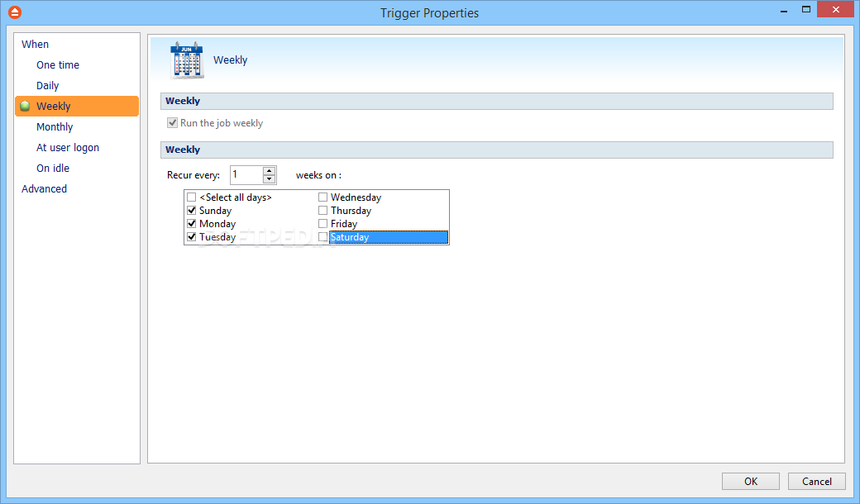
Task: Click the Wednesday day label
Action: (356, 197)
